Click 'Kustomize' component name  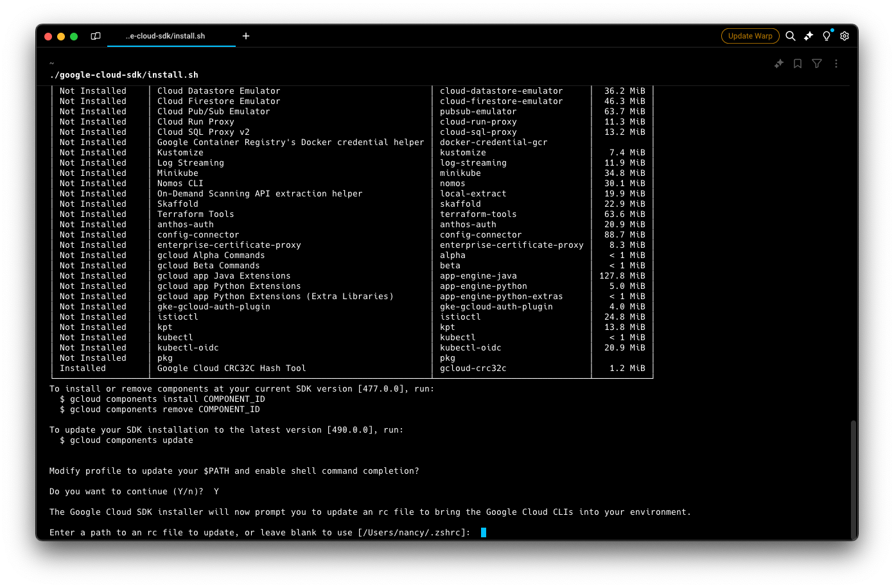[x=180, y=153]
